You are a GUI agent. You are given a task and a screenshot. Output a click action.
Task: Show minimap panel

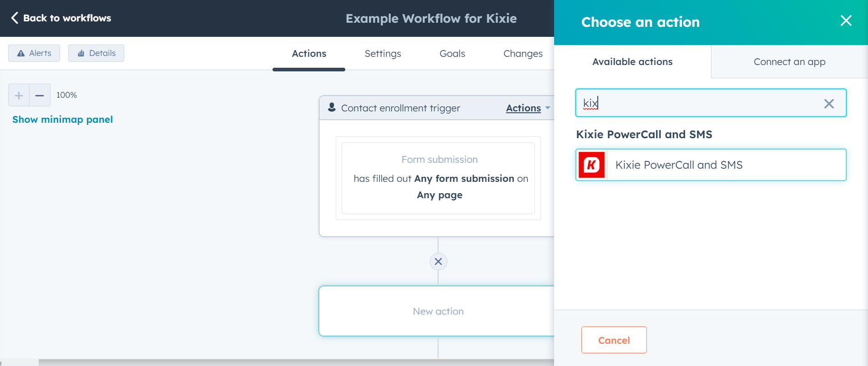62,120
